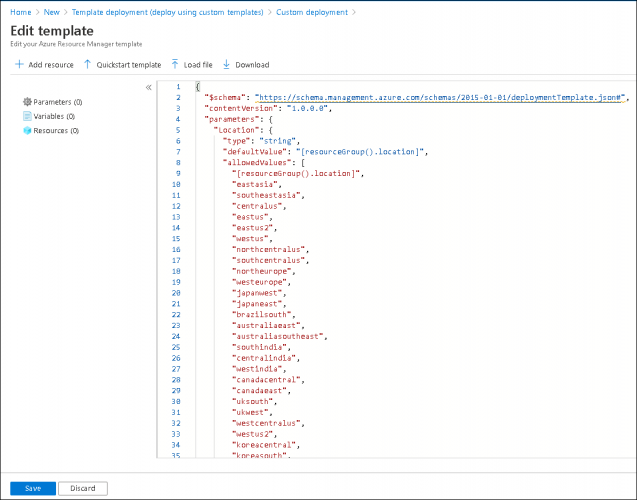This screenshot has width=637, height=500.
Task: Select Resources (0) in the tree
Action: [56, 130]
